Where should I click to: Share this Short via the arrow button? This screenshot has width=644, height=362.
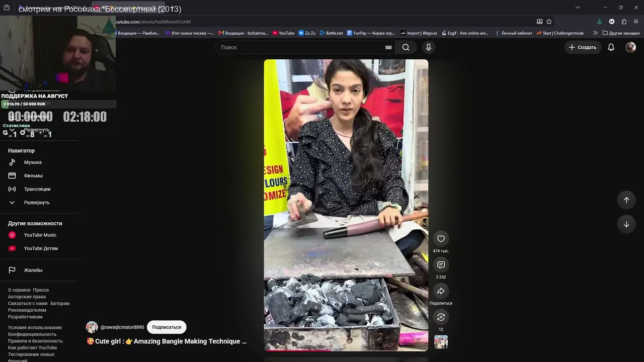[441, 291]
